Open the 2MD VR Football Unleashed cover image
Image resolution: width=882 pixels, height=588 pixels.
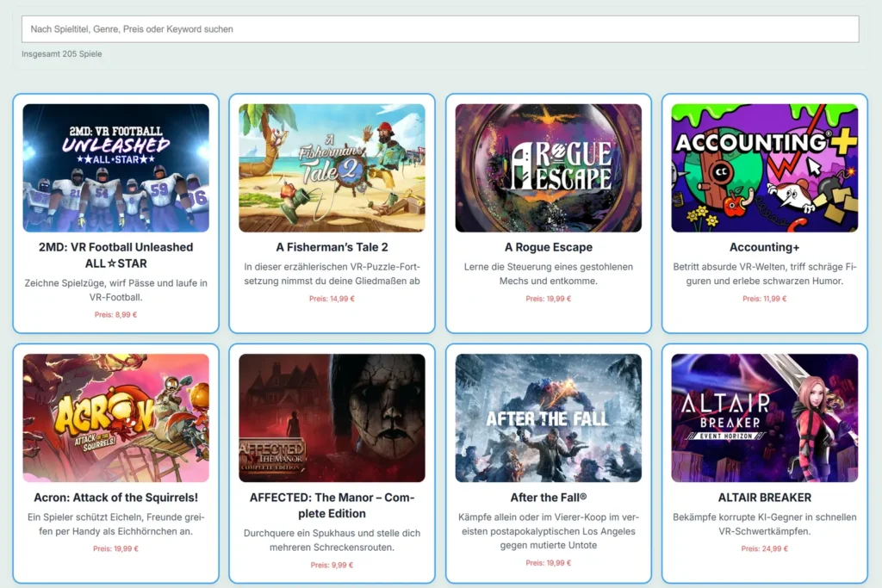[116, 168]
